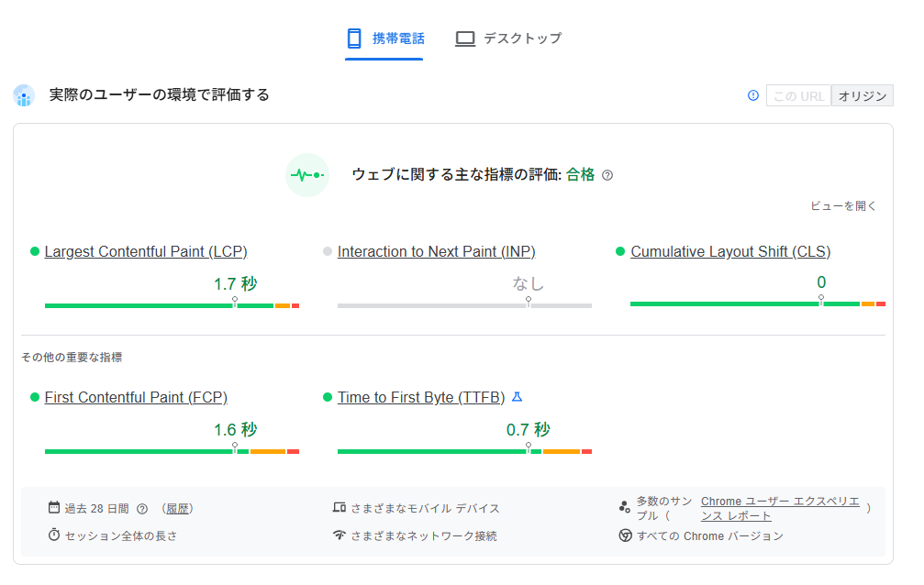This screenshot has width=924, height=585.
Task: Open Interaction to Next Paint (INP) link
Action: click(x=436, y=251)
